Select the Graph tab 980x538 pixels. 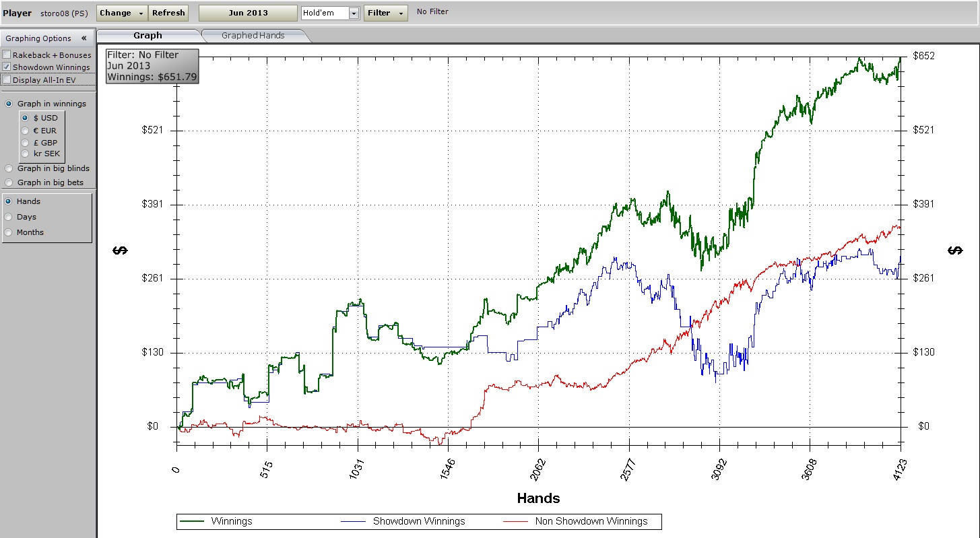tap(148, 36)
